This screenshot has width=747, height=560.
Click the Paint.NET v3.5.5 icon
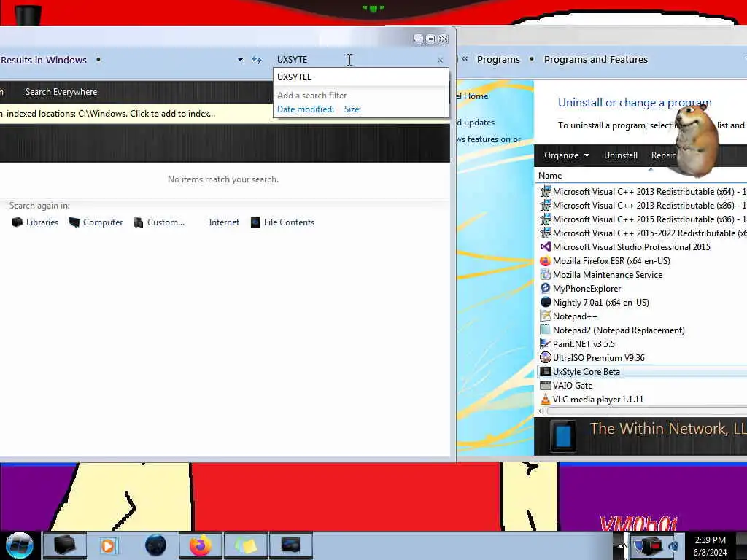(x=546, y=343)
